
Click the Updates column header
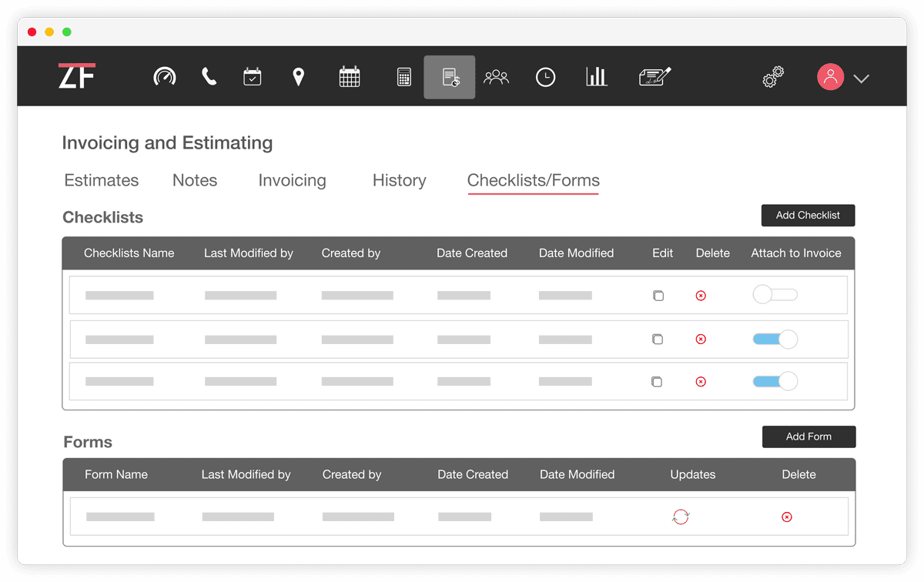(x=693, y=474)
